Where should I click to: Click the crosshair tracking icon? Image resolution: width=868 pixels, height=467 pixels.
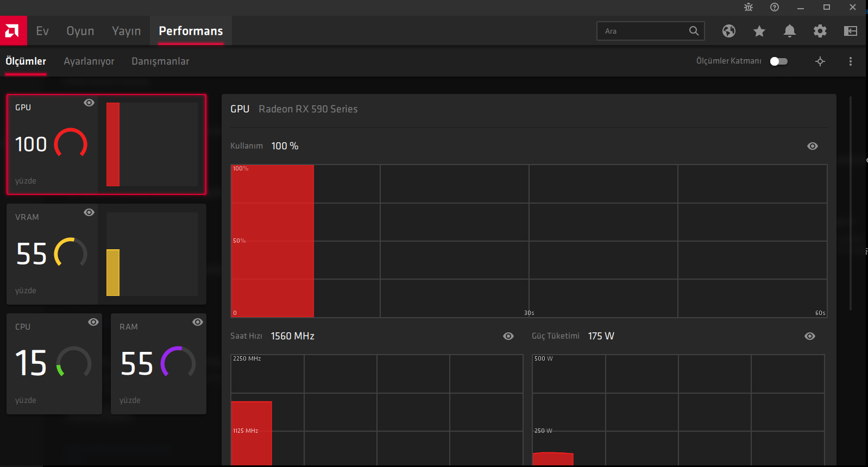pos(820,61)
